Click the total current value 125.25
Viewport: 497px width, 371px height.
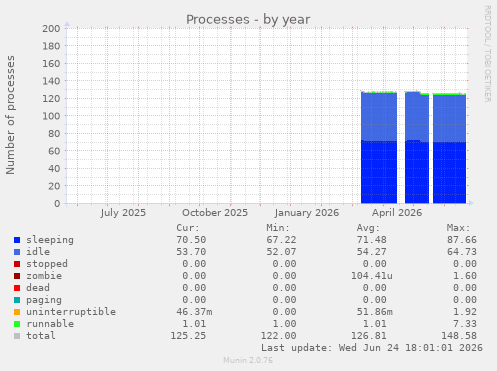(188, 336)
